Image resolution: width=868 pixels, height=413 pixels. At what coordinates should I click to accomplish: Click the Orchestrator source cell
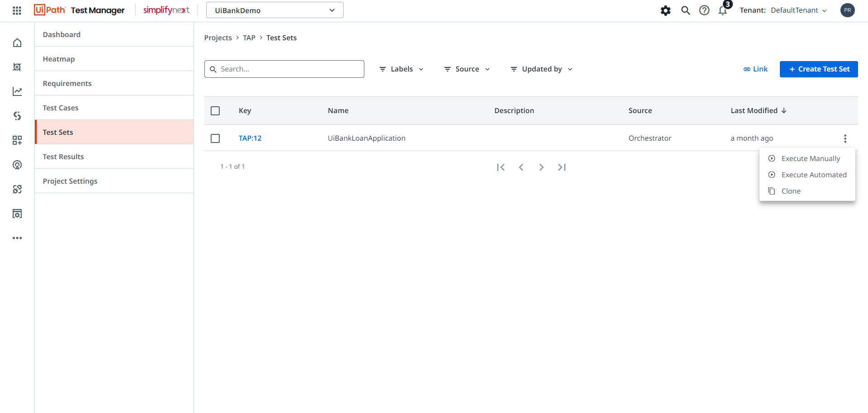click(x=650, y=138)
